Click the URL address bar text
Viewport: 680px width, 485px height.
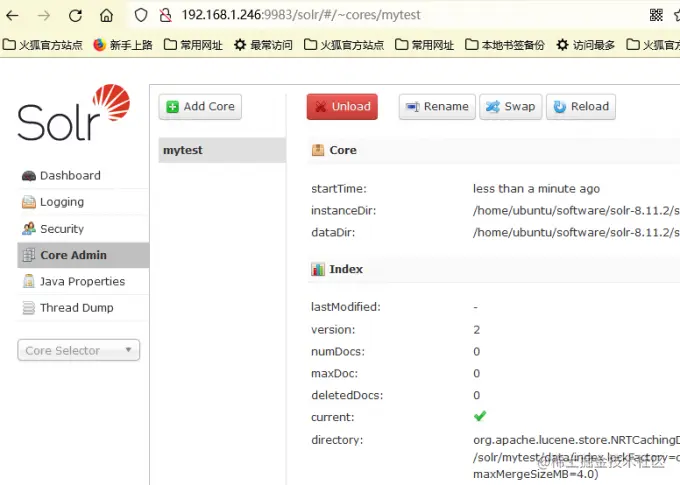click(x=301, y=15)
